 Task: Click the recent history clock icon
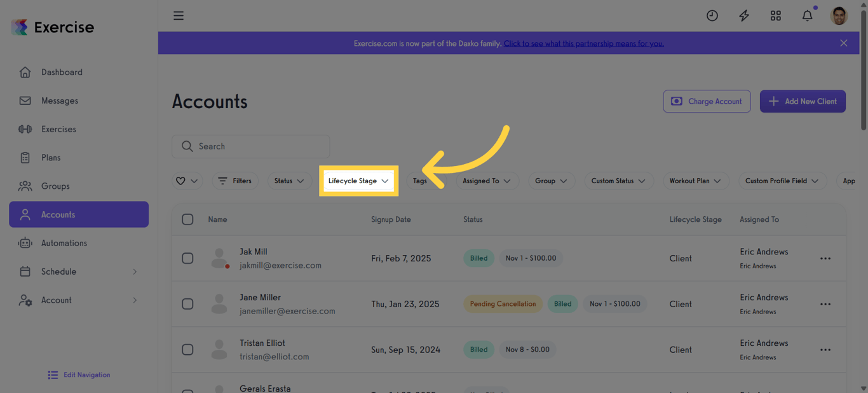point(712,15)
